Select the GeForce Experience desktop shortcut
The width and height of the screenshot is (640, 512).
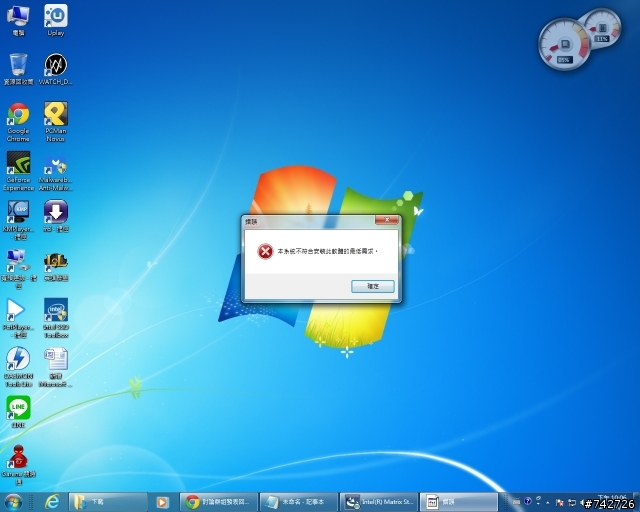pos(18,171)
